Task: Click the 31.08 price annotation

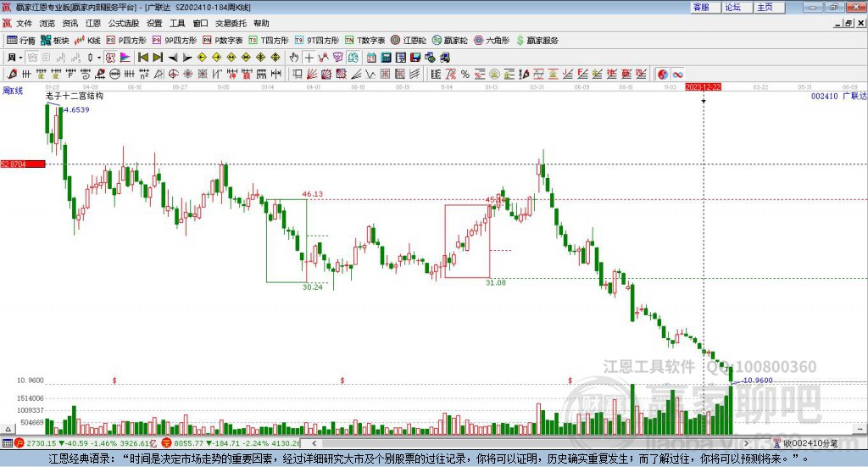Action: pyautogui.click(x=496, y=282)
